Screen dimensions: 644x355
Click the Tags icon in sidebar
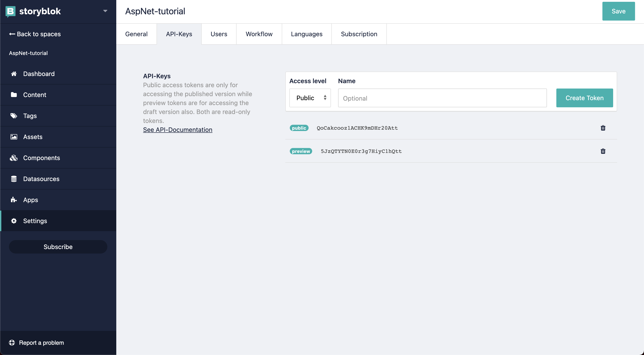coord(14,116)
